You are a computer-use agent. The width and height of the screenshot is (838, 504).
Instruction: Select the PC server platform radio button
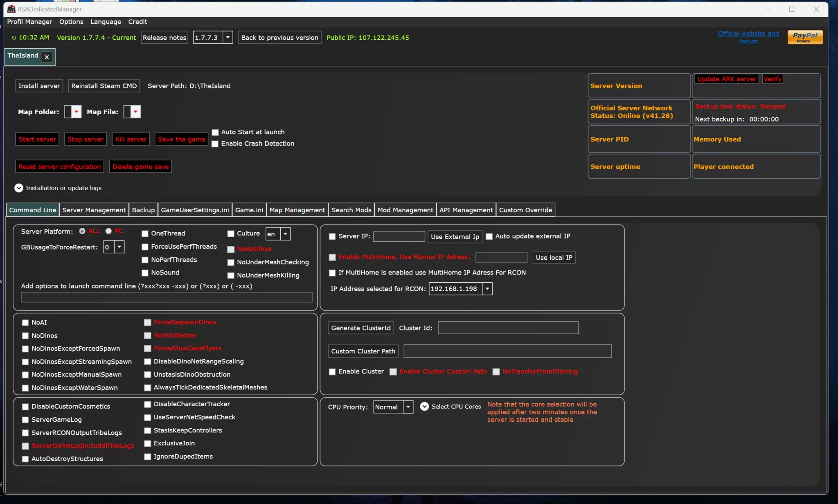tap(108, 231)
